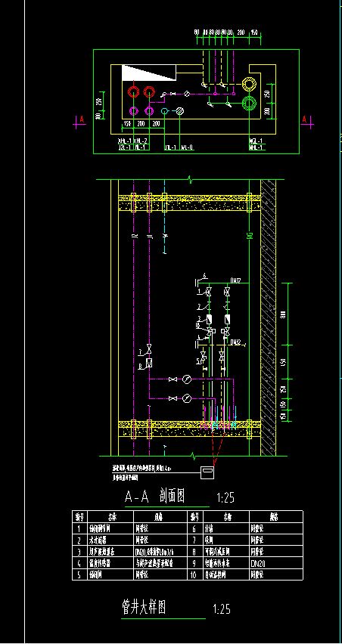
Task: Select the right section mark A
Action: click(x=305, y=119)
